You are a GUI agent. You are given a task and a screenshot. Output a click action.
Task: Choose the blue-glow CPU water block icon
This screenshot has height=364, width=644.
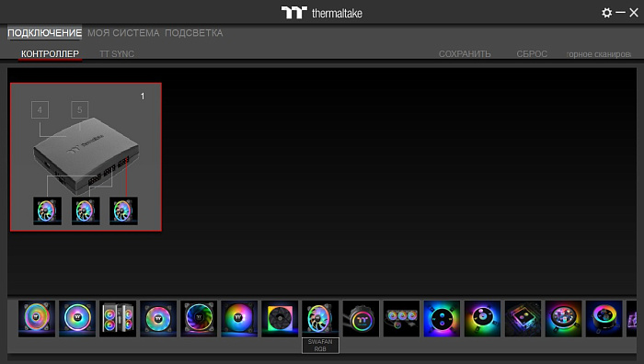(x=442, y=318)
